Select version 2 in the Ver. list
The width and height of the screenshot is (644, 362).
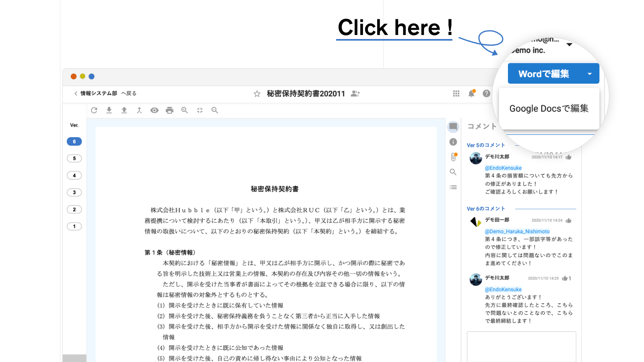click(x=74, y=210)
